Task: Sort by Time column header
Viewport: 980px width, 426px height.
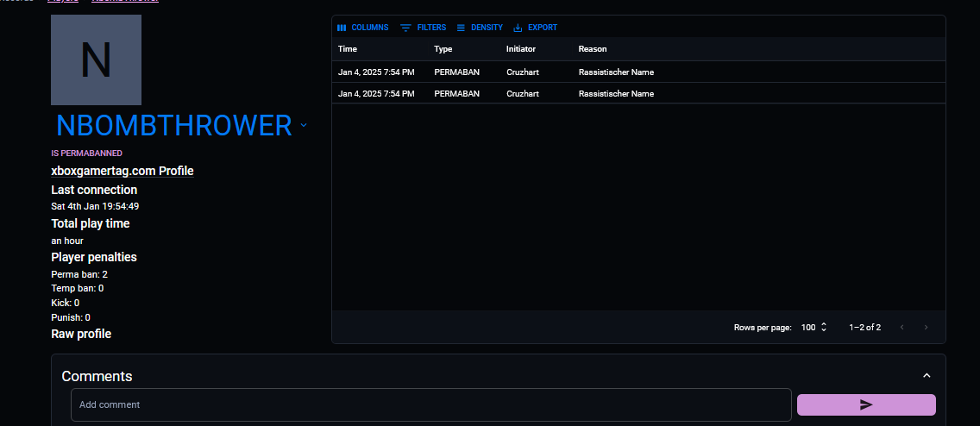Action: click(348, 49)
